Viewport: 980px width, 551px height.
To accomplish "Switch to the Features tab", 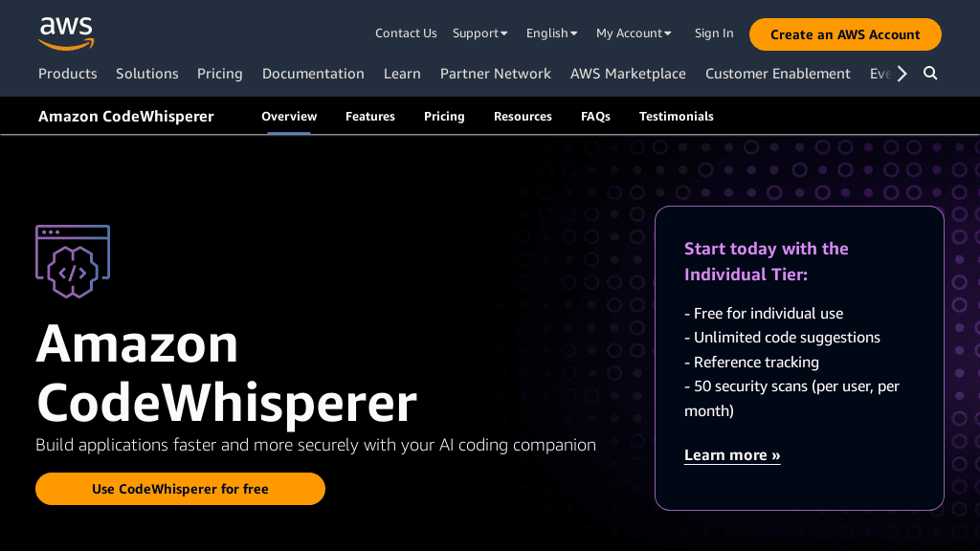I will coord(369,116).
